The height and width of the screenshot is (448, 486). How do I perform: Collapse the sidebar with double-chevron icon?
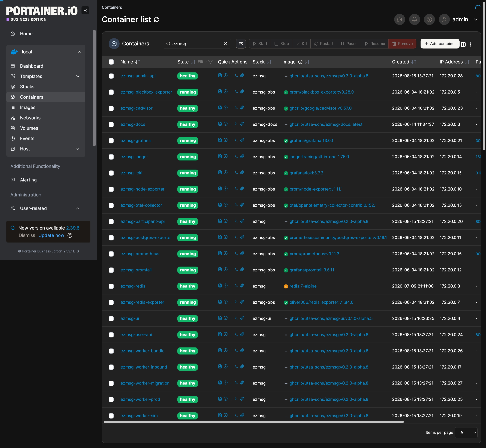85,10
